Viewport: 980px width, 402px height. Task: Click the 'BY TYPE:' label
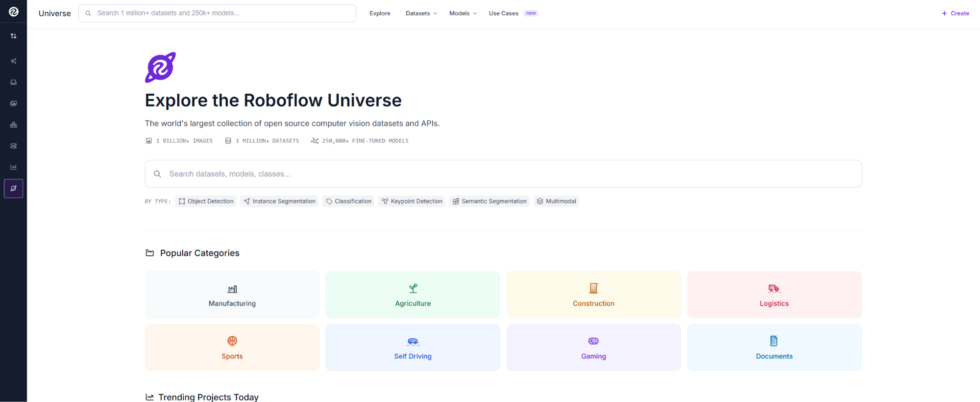coord(158,201)
